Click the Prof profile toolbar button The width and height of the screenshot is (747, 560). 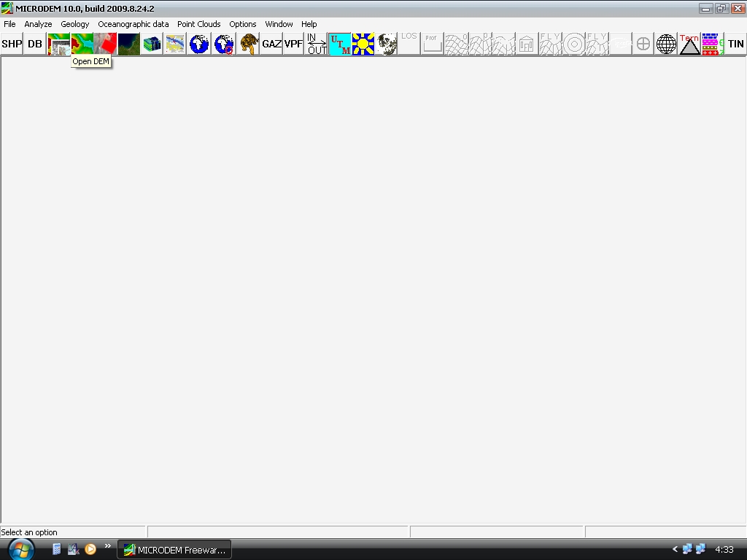click(432, 44)
